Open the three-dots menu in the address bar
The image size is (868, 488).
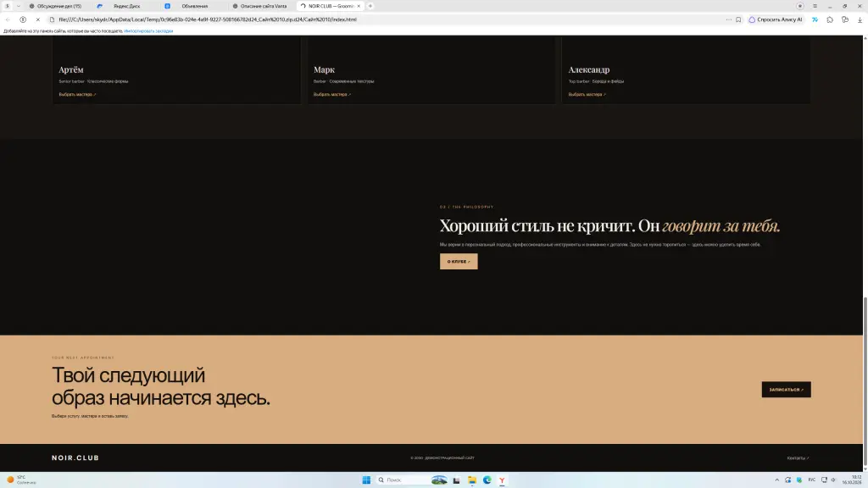point(728,19)
